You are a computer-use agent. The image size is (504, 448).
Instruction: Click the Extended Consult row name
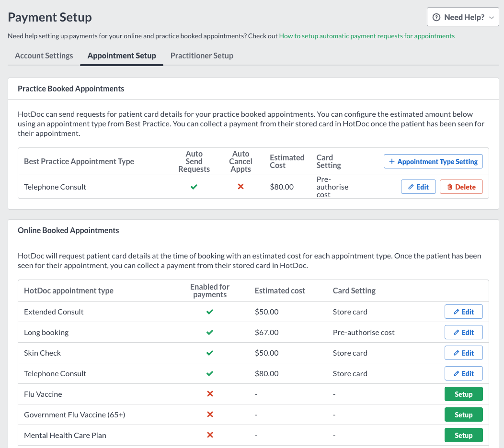point(54,312)
